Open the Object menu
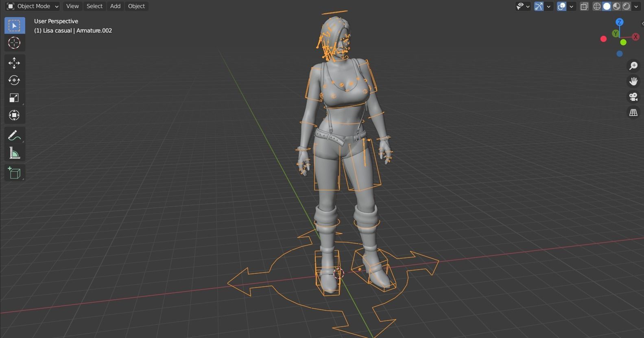 (x=136, y=6)
